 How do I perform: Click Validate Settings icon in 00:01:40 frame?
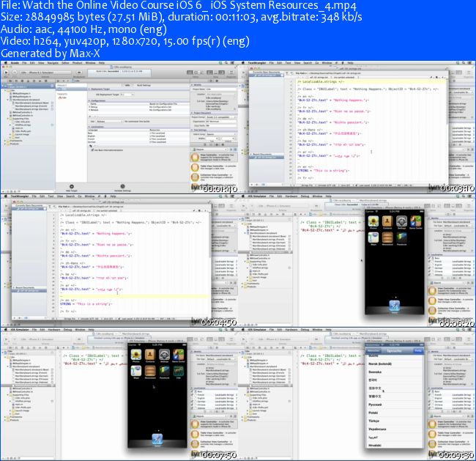click(122, 186)
